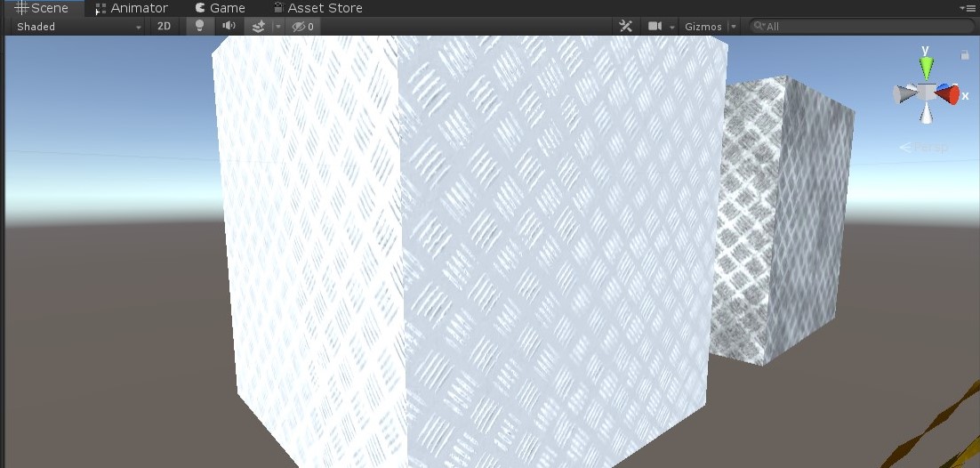The width and height of the screenshot is (980, 468).
Task: Click the gray left axis cone on gizmo
Action: 904,94
